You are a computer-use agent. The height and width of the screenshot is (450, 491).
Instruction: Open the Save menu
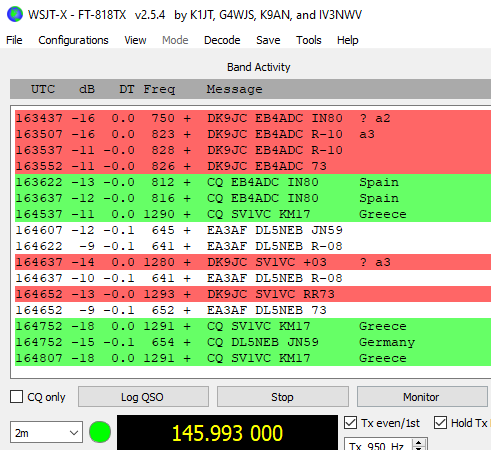click(268, 40)
